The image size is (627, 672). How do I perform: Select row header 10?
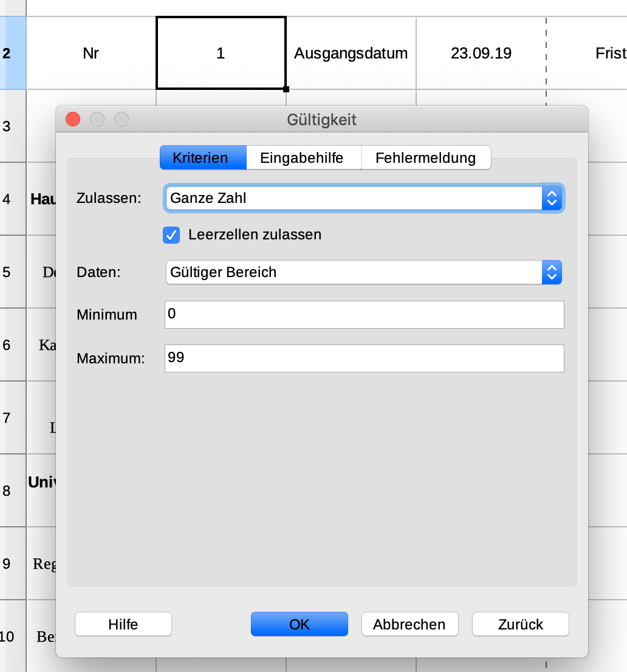click(13, 636)
